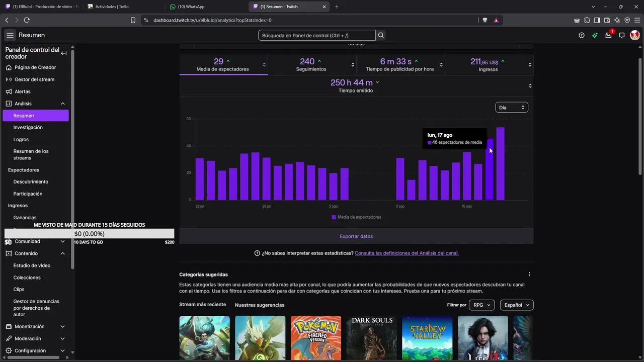Viewport: 644px width, 362px height.
Task: Click the search magnifier button
Action: coord(381,35)
